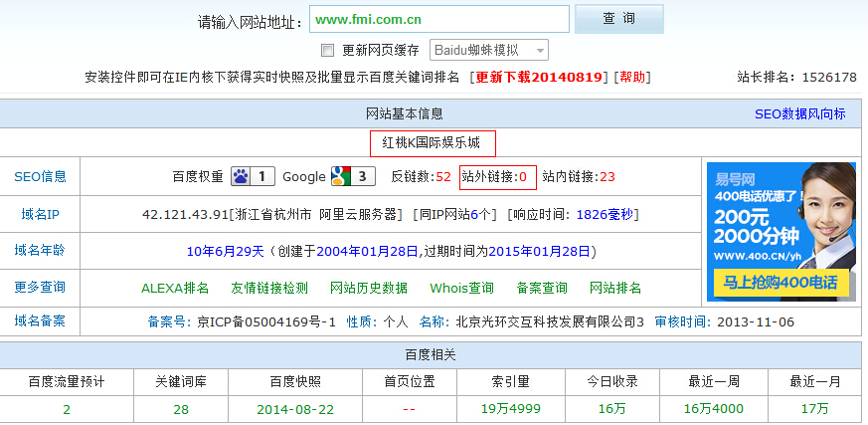Click the 帮助 link
Image resolution: width=868 pixels, height=425 pixels.
[632, 77]
